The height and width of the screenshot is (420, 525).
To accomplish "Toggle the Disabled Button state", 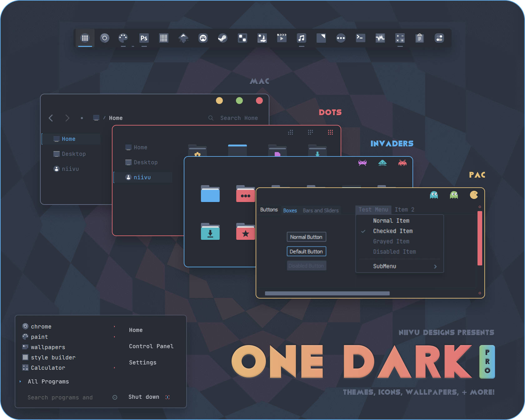I will pyautogui.click(x=306, y=265).
